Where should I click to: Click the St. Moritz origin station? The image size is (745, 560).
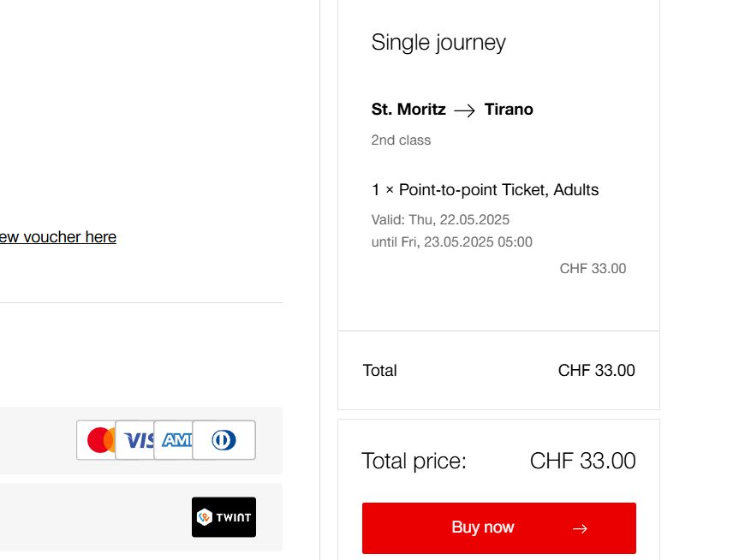pyautogui.click(x=408, y=110)
